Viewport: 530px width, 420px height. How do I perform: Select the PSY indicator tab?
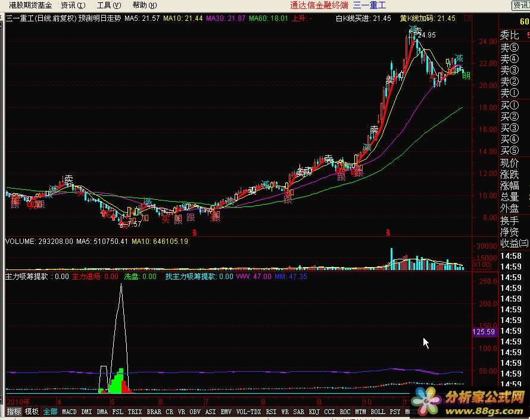395,412
